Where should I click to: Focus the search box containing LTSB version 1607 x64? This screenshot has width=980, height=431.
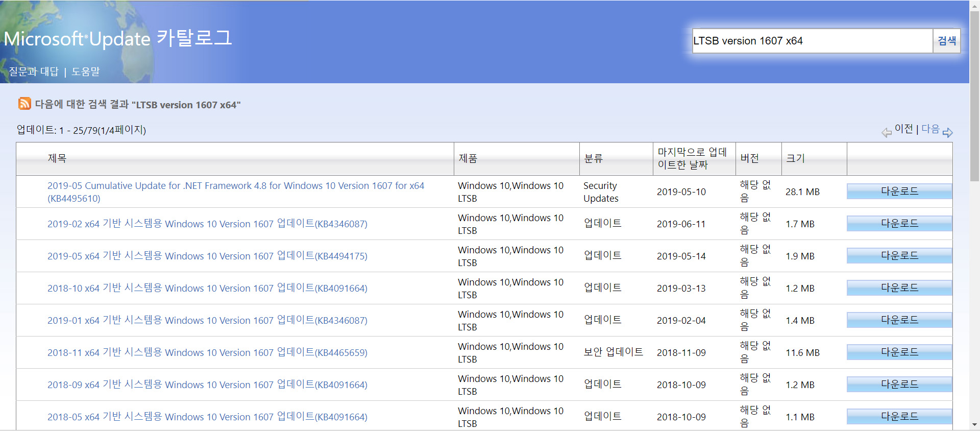coord(812,41)
